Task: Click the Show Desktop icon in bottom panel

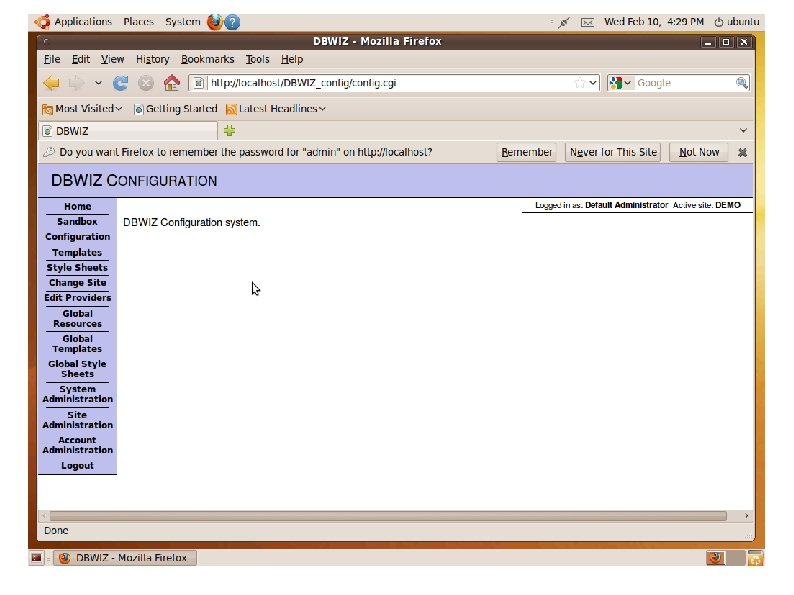Action: tap(36, 558)
